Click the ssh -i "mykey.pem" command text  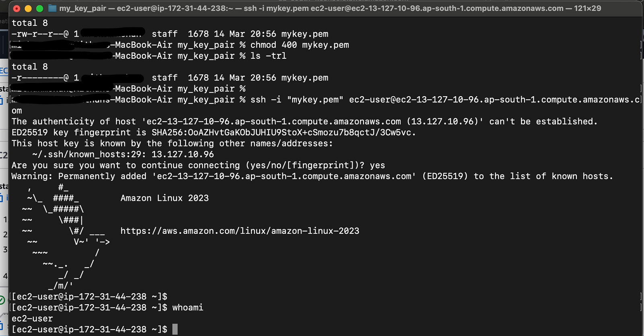point(297,100)
